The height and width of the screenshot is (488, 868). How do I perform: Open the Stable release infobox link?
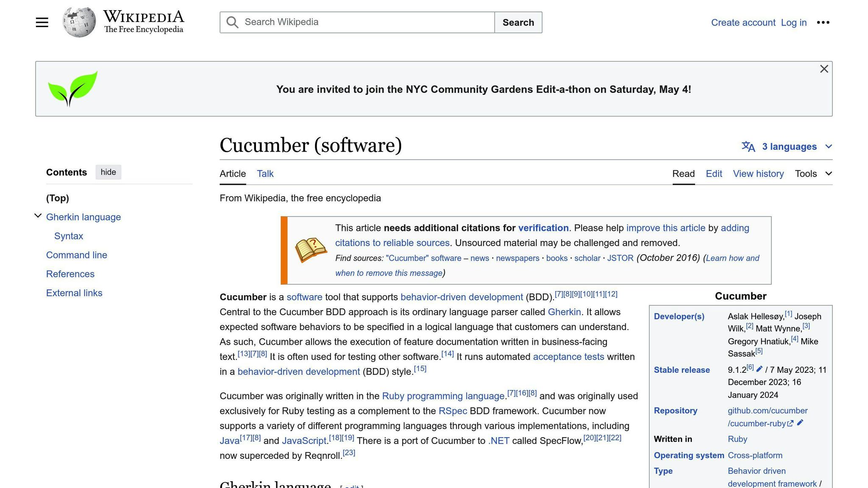[682, 370]
